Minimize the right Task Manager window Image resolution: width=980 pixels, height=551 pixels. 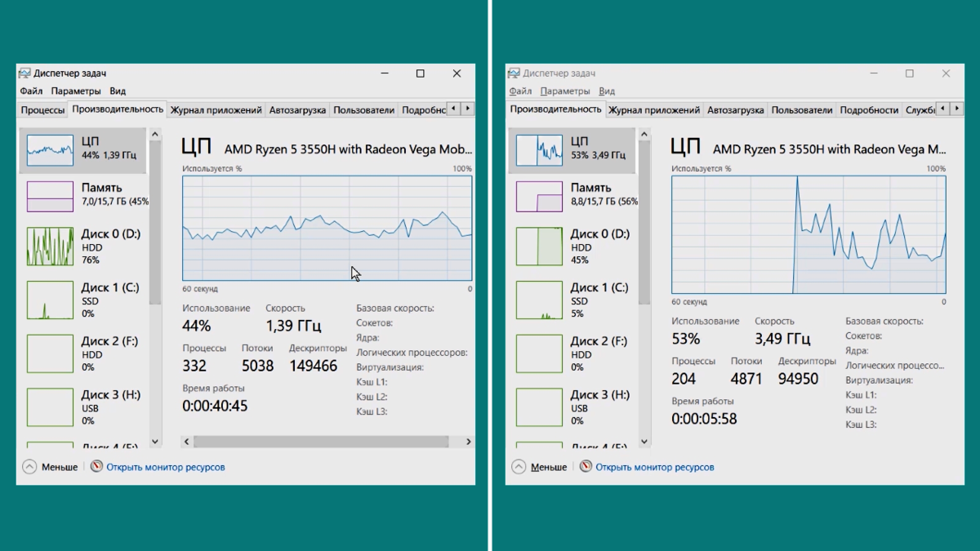pyautogui.click(x=874, y=73)
